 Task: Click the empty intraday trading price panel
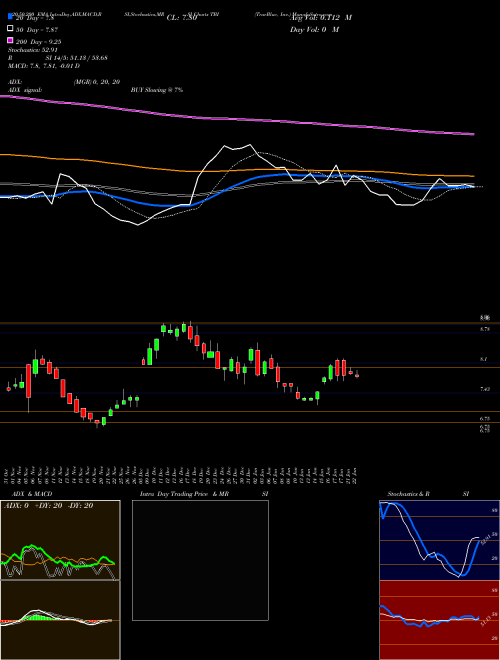click(200, 560)
